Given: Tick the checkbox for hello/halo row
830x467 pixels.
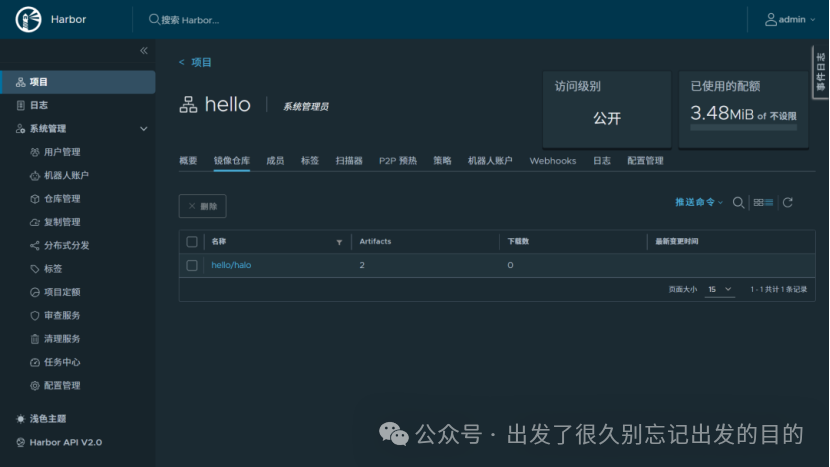Looking at the screenshot, I should tap(192, 265).
